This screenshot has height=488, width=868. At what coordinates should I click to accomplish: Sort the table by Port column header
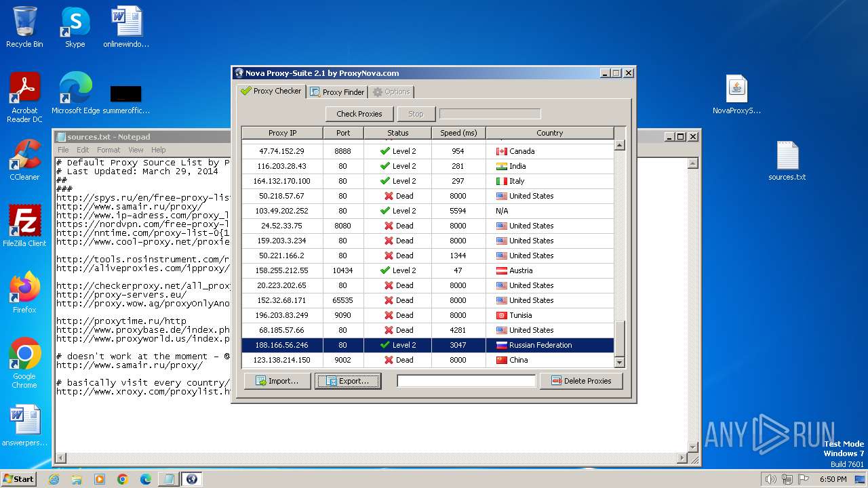coord(343,133)
